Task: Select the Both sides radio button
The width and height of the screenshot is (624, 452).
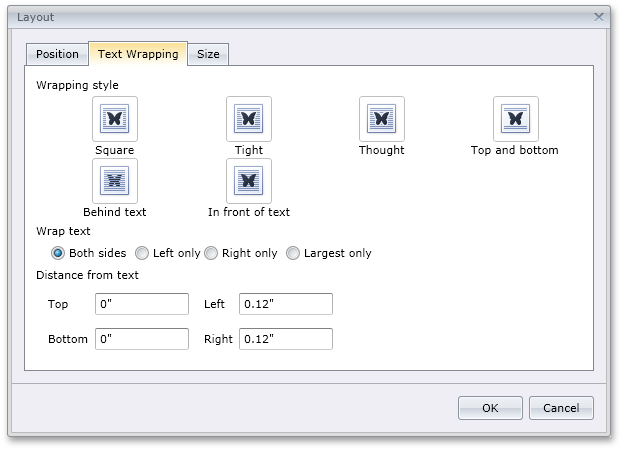Action: point(58,253)
